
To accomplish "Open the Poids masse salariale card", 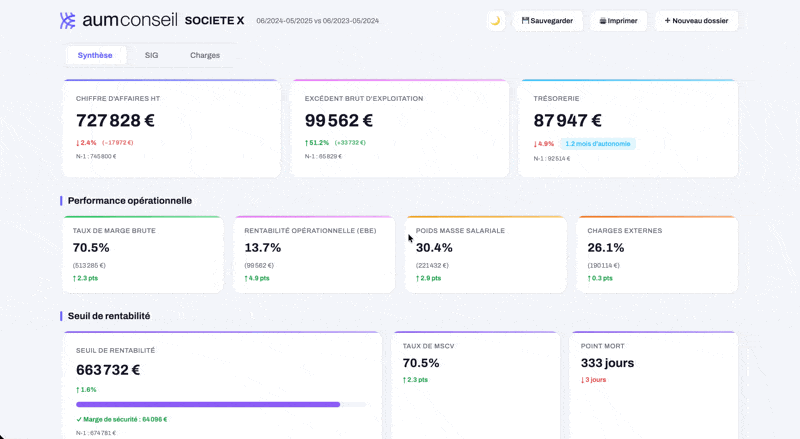I will coord(485,254).
